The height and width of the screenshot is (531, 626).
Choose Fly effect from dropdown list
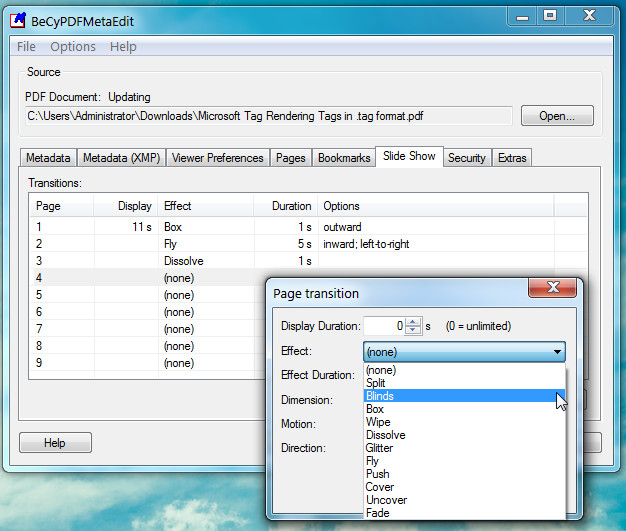click(x=464, y=461)
